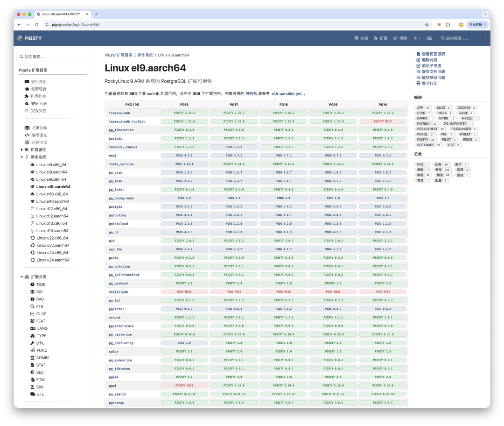Collapse the 操作系统 sidebar section

pos(22,157)
